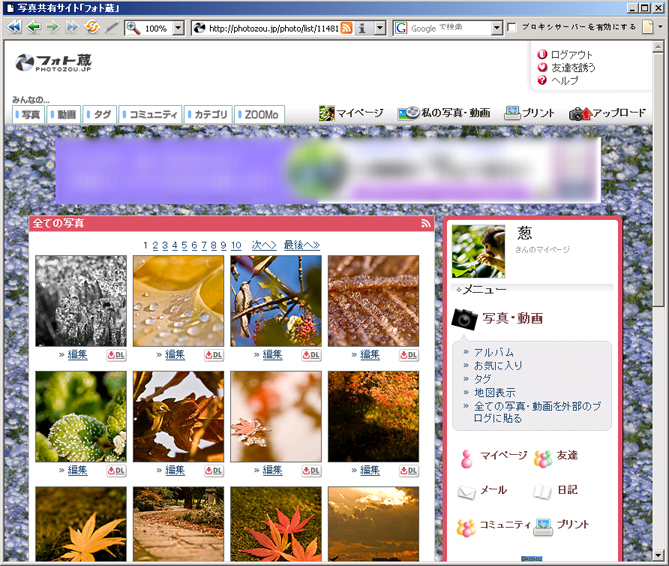Select the カテゴリ tab
Viewport: 669px width, 566px height.
coord(208,114)
